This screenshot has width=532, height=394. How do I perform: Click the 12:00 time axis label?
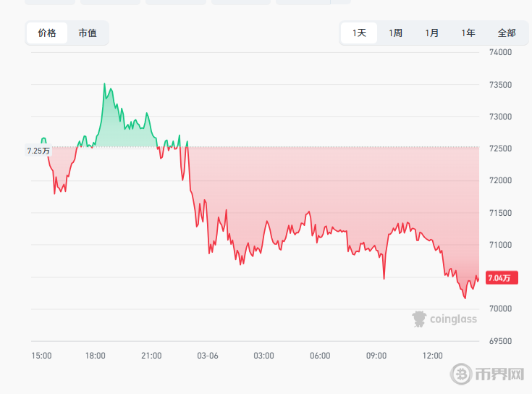(432, 356)
